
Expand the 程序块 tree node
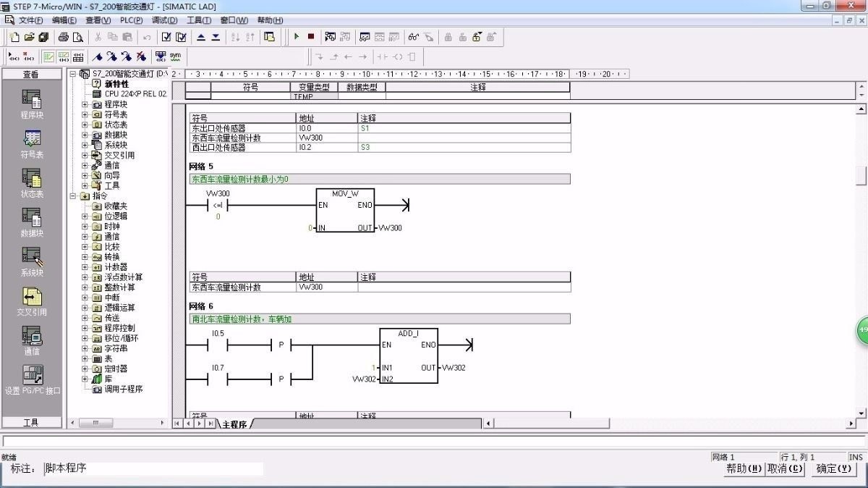(x=85, y=104)
